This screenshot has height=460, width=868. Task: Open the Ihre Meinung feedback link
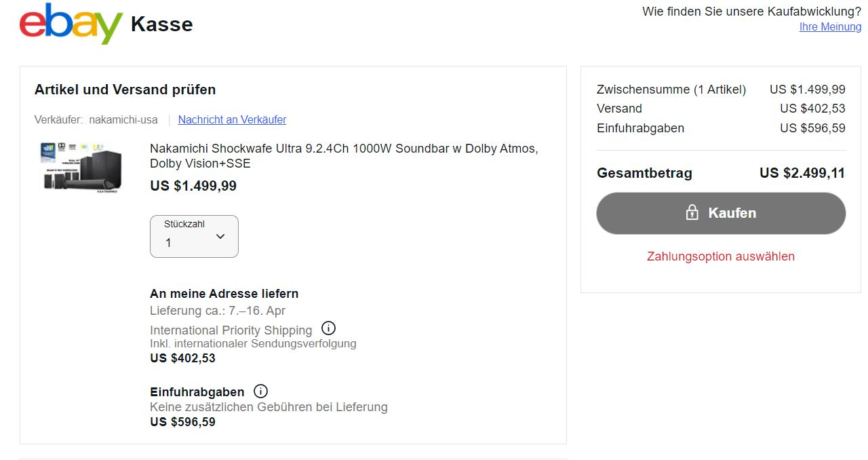(x=830, y=27)
